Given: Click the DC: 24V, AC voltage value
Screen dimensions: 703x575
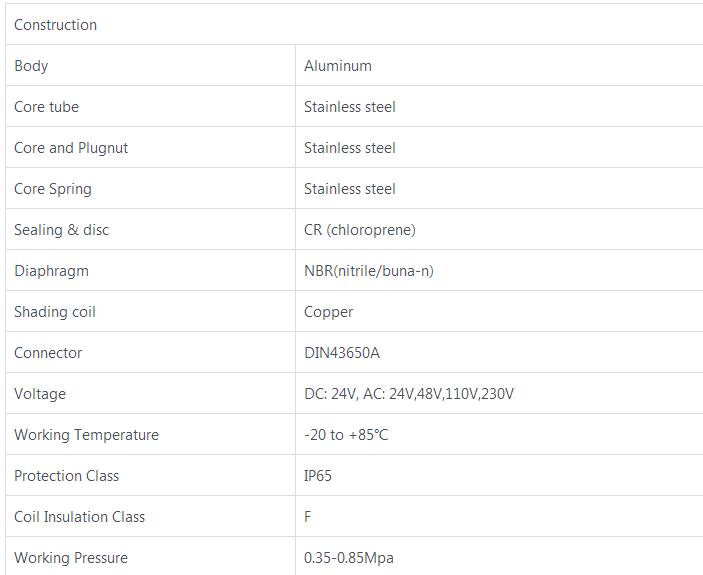Looking at the screenshot, I should coord(409,394).
